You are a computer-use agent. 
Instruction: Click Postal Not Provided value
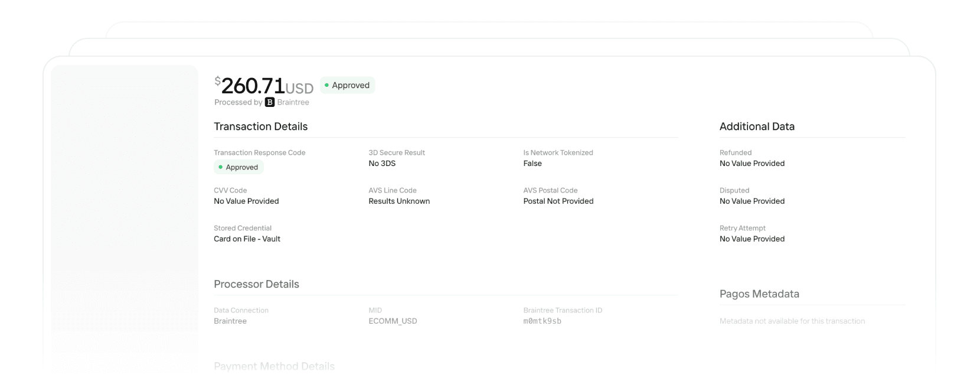558,201
